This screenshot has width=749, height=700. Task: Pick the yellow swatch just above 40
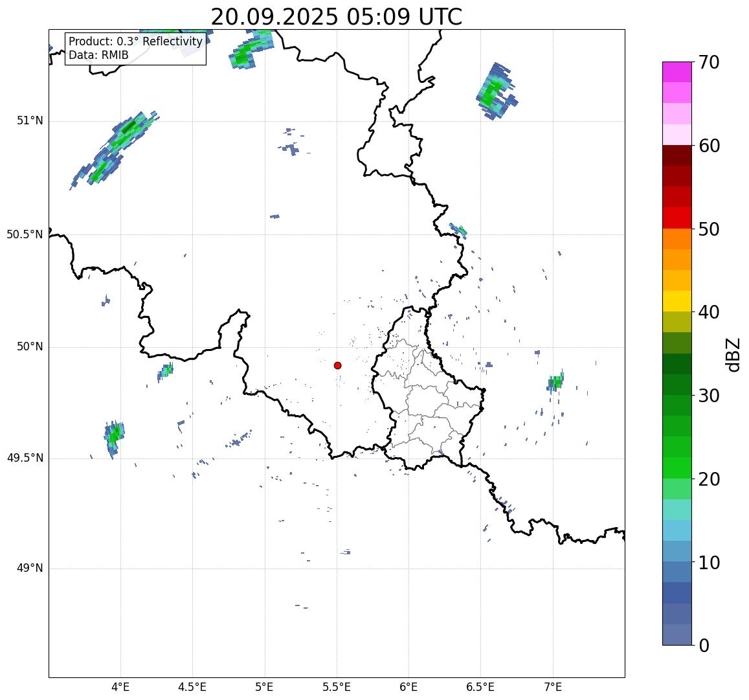pos(677,302)
